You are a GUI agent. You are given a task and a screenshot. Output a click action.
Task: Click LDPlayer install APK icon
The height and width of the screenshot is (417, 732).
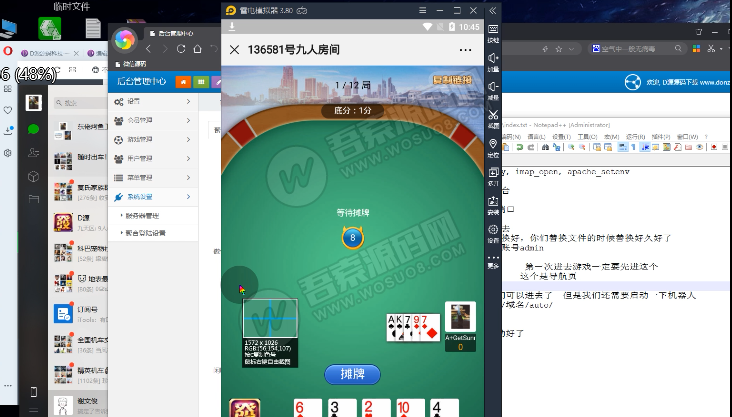tap(493, 201)
